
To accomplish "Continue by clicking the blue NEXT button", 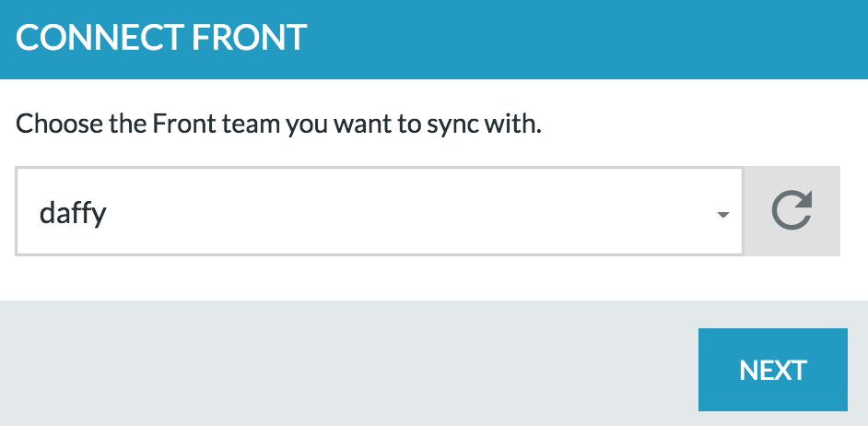I will pyautogui.click(x=773, y=370).
